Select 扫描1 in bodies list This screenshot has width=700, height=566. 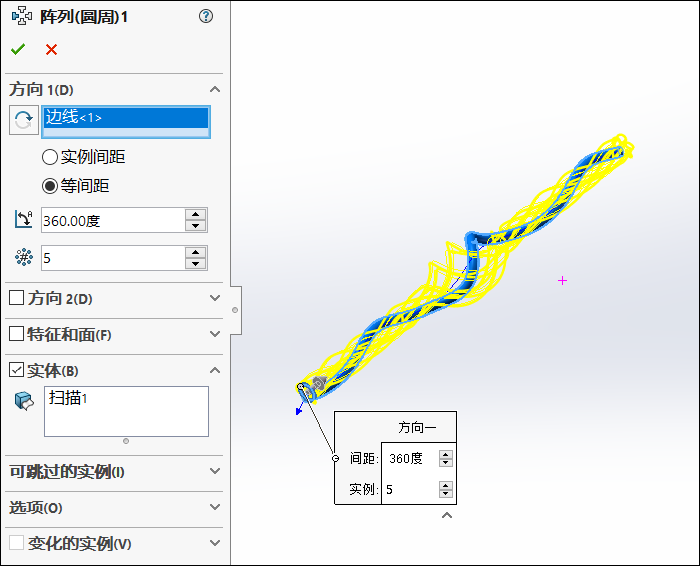[x=68, y=398]
